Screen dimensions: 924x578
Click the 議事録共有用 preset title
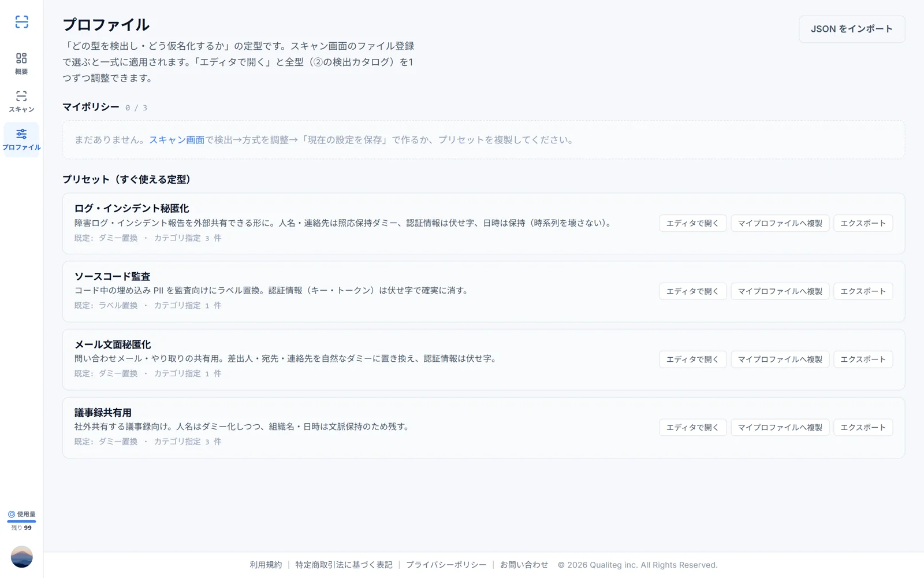(103, 413)
